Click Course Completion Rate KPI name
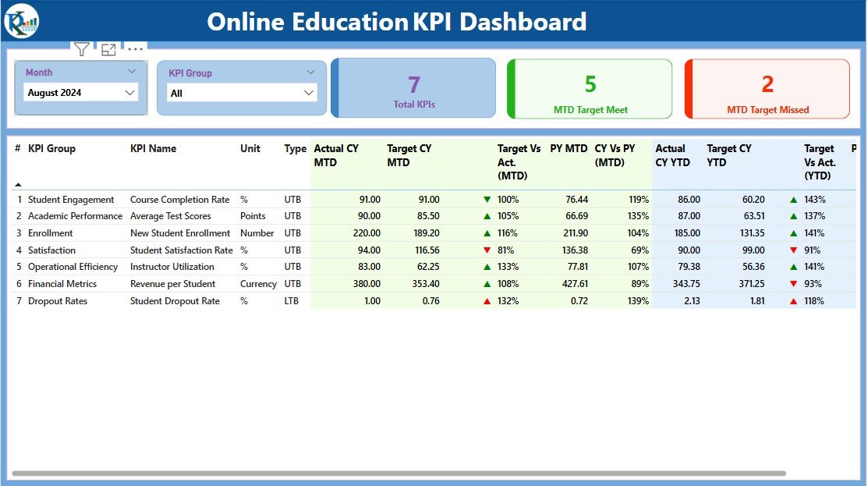 click(x=179, y=199)
